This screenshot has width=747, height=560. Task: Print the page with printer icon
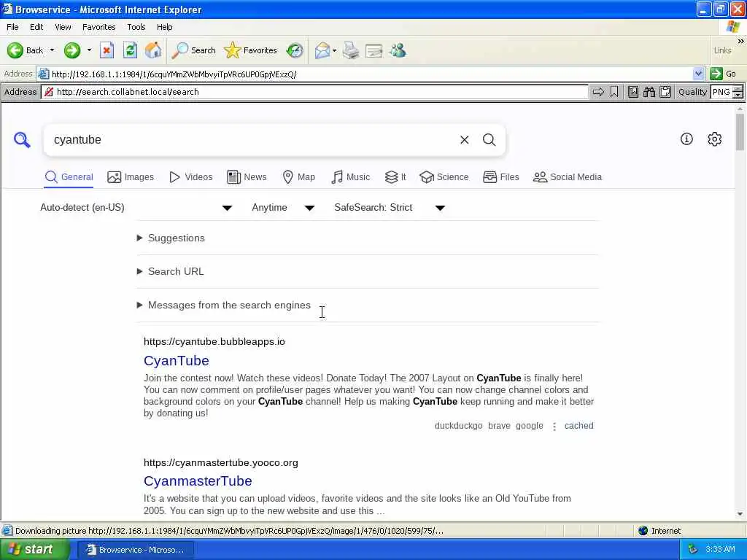pos(351,50)
